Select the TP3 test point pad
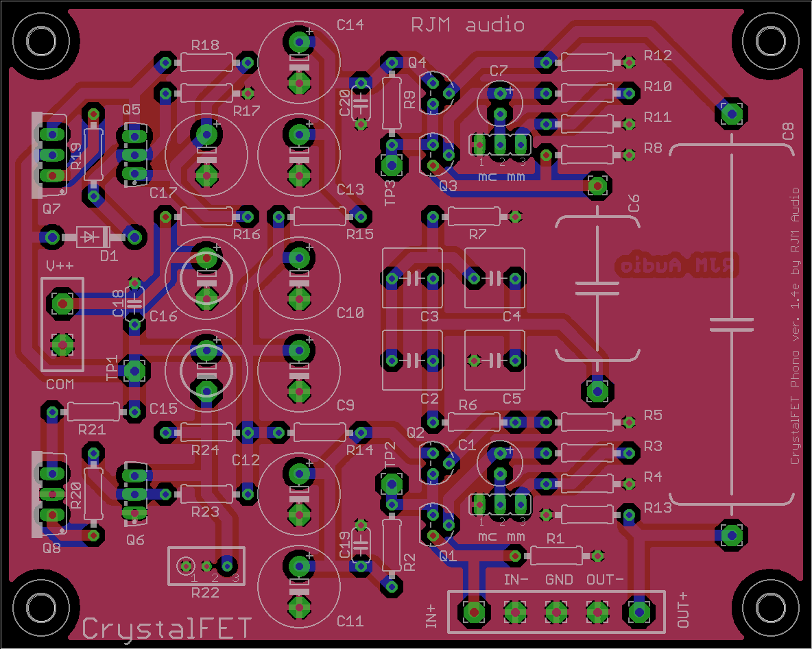 tap(392, 166)
